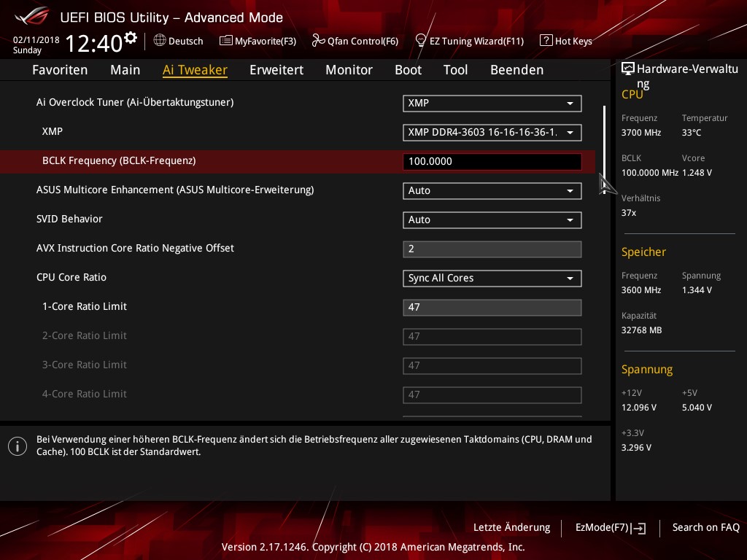Switch to Main tab
Screen dimensions: 747x560
coord(125,70)
